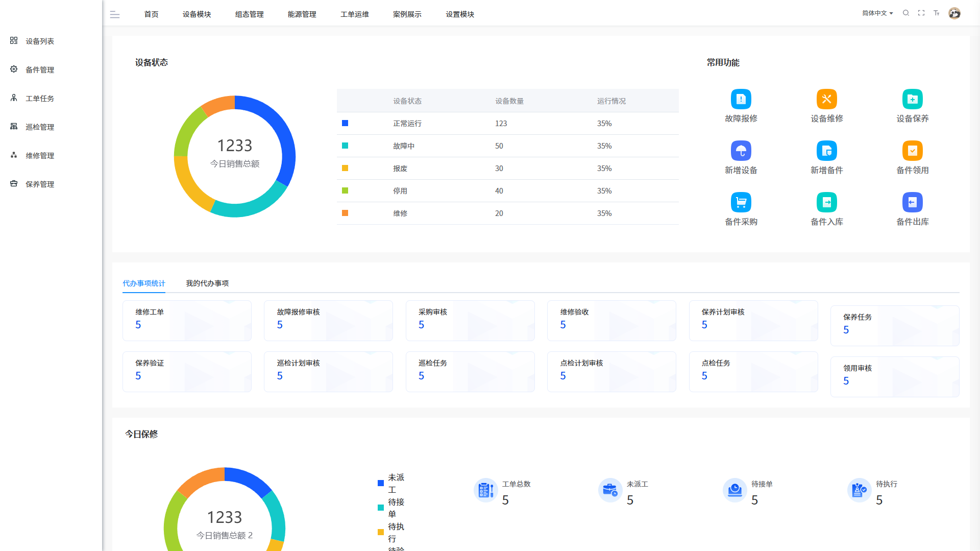The width and height of the screenshot is (980, 551).
Task: Switch to 我的代办事项 tab
Action: click(207, 283)
